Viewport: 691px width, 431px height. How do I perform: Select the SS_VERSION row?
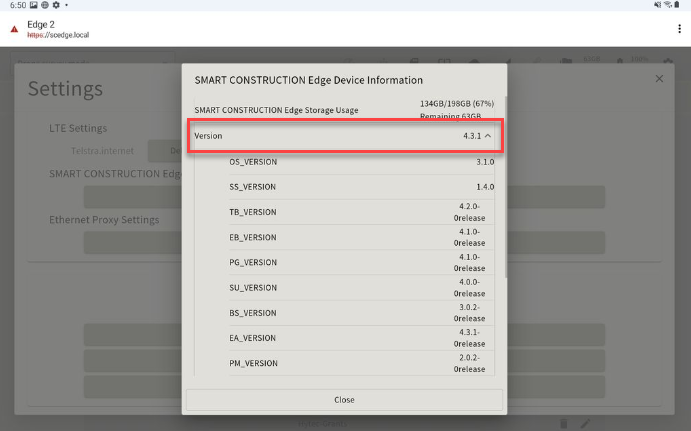click(x=361, y=187)
